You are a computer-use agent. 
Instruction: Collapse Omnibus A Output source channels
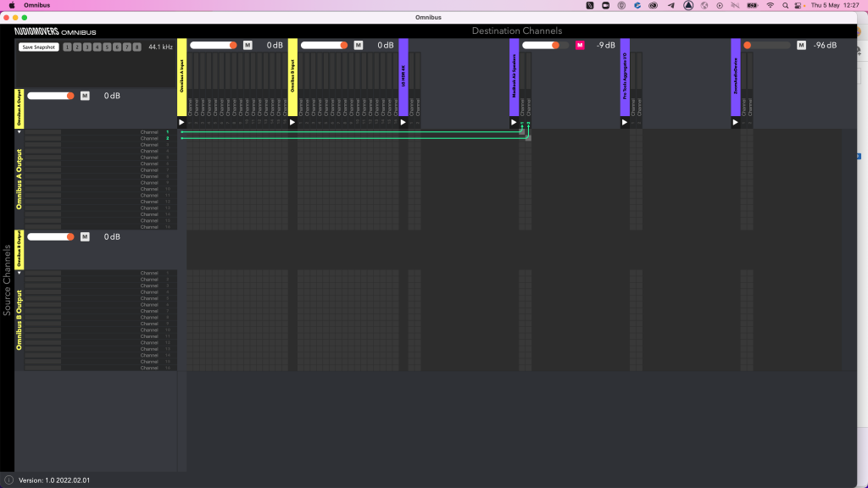point(19,132)
